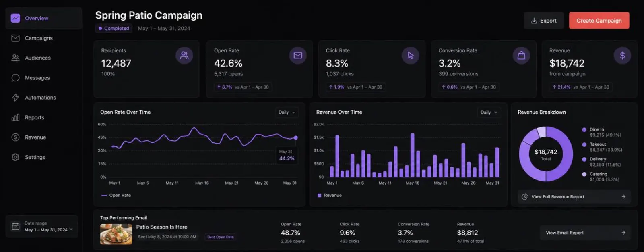Click the donut chart $18,742 Total center
The image size is (644, 252).
pyautogui.click(x=546, y=154)
